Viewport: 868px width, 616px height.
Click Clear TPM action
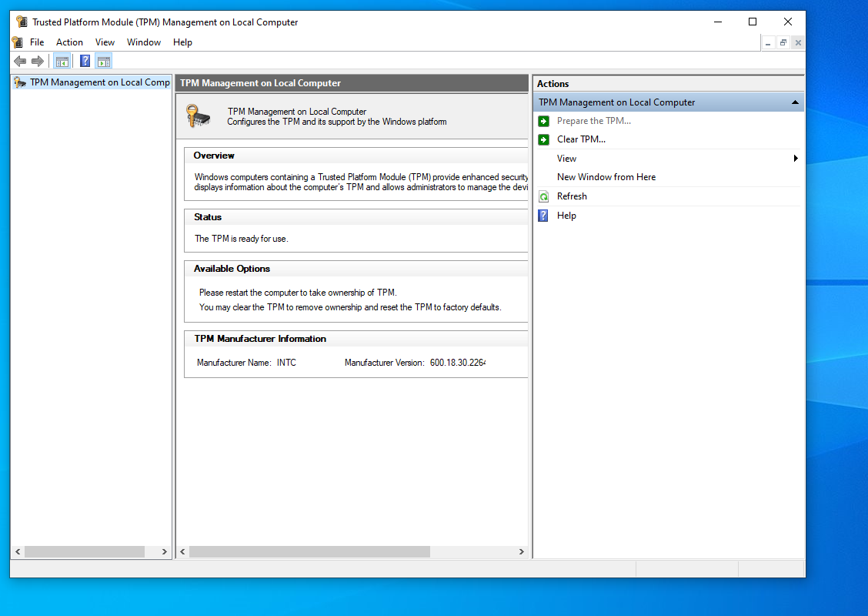pyautogui.click(x=581, y=139)
